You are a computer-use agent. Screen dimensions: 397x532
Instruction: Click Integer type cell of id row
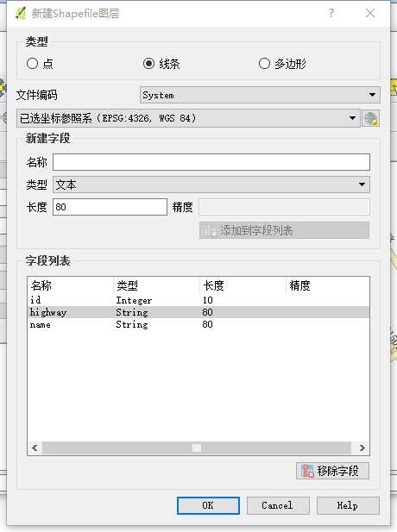[134, 300]
